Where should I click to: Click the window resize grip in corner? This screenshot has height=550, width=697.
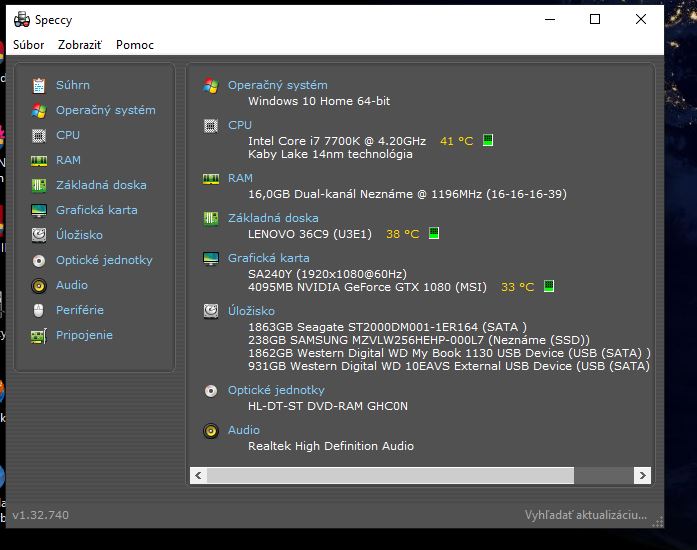tap(657, 522)
